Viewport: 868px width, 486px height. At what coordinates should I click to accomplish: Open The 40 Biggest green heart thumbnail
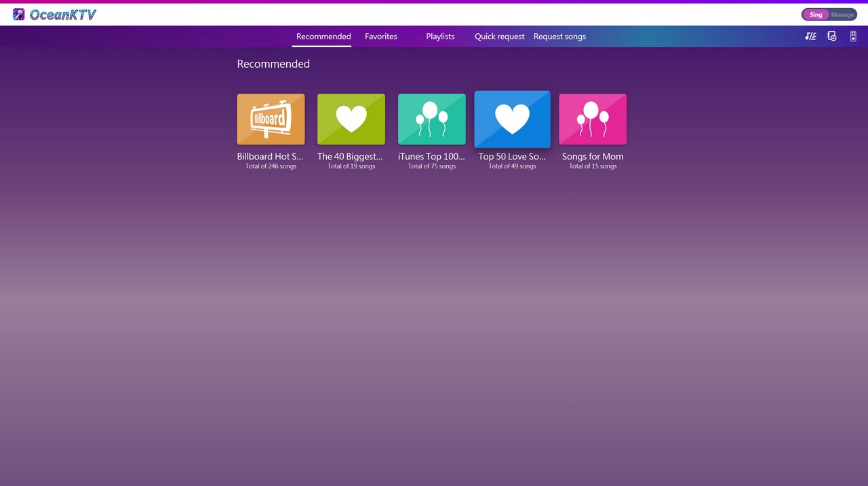pyautogui.click(x=351, y=119)
